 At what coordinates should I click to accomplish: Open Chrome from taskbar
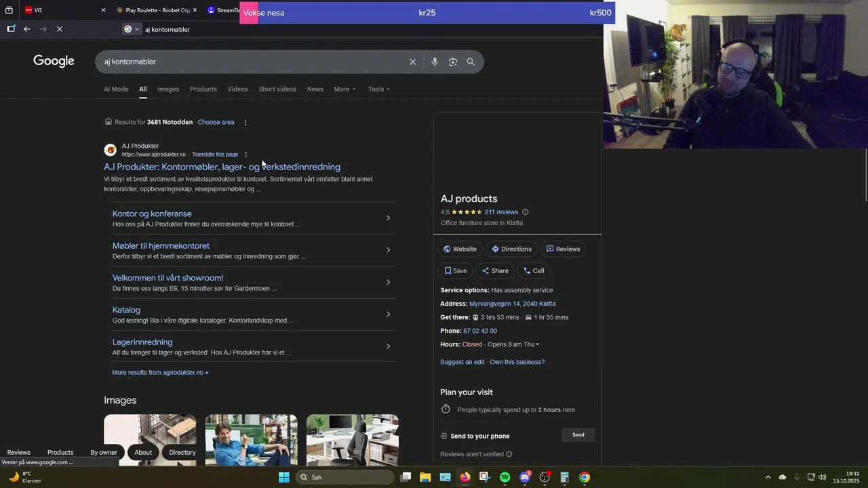[x=585, y=477]
